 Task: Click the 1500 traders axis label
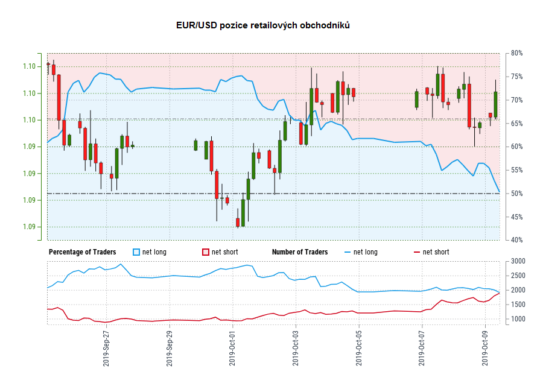pyautogui.click(x=518, y=305)
